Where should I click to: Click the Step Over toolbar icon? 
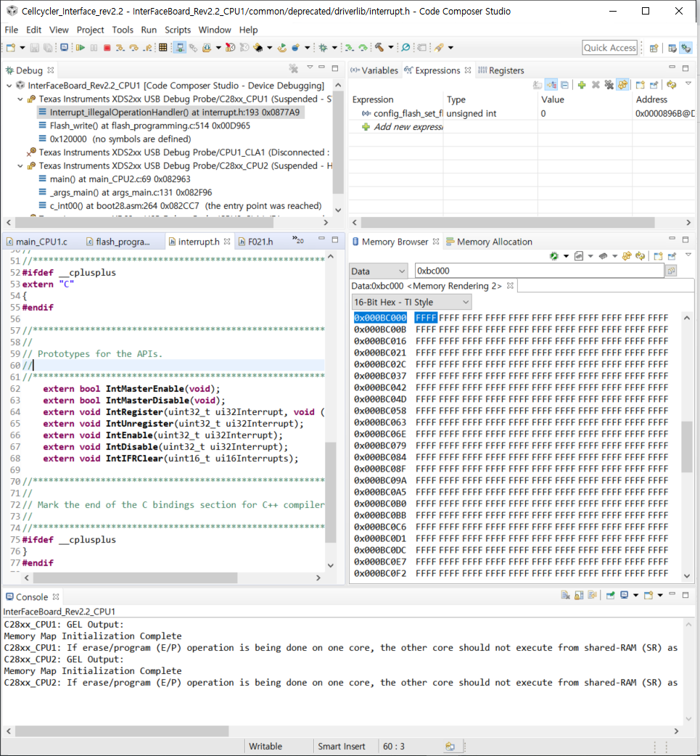pyautogui.click(x=133, y=48)
